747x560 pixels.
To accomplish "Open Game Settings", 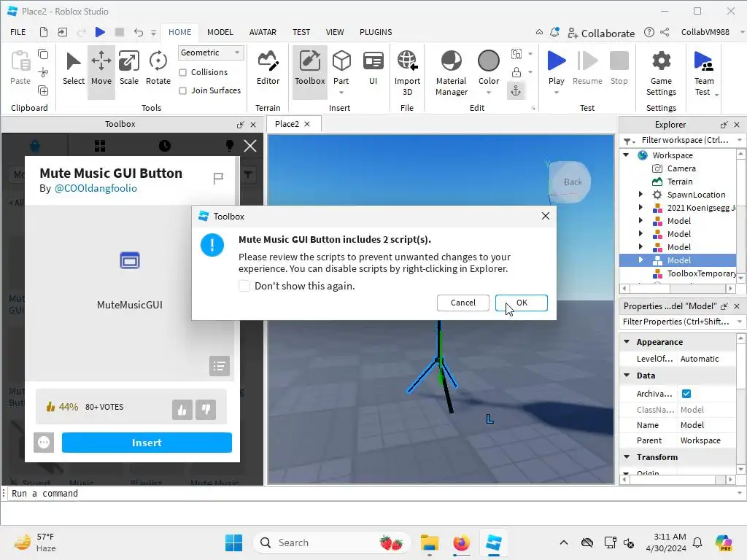I will [x=661, y=72].
